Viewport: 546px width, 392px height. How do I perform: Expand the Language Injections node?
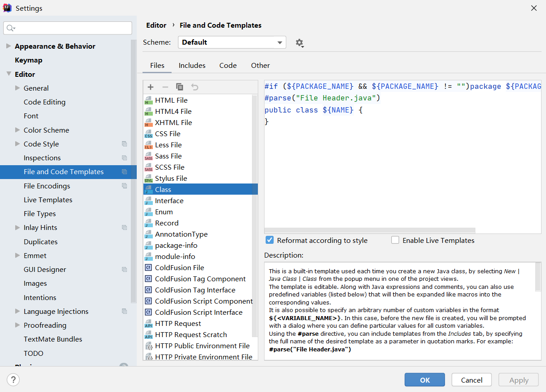[17, 311]
